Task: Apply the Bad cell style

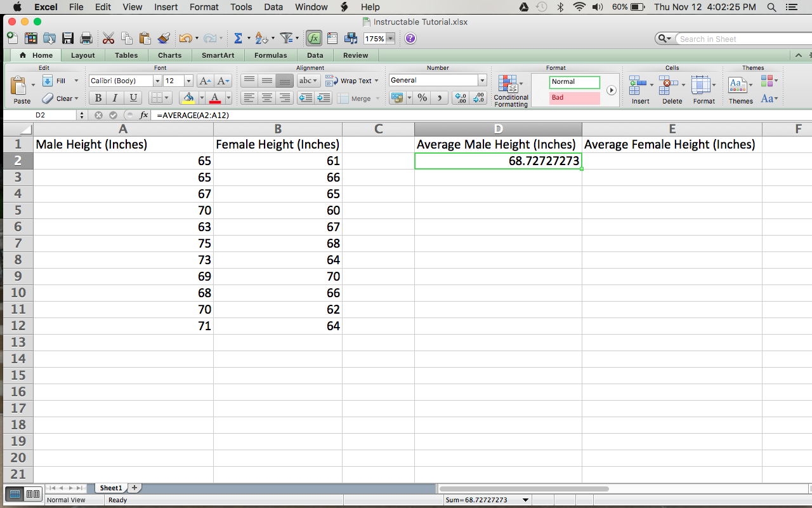Action: tap(573, 98)
